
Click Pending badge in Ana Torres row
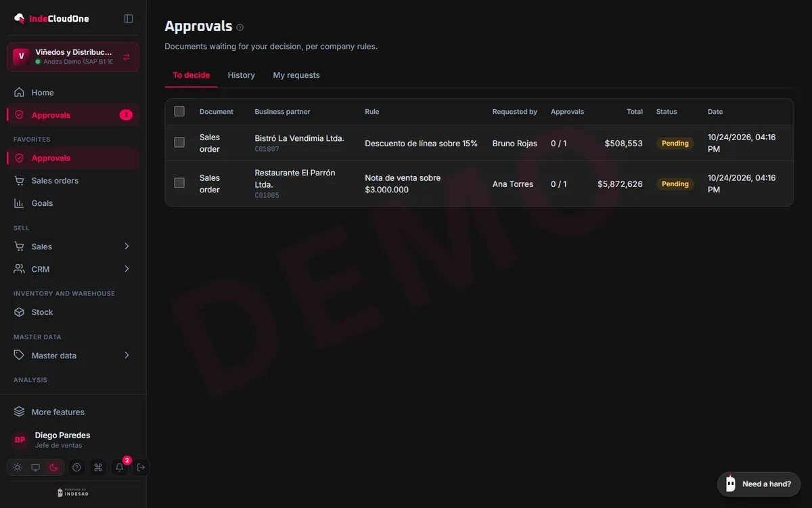pyautogui.click(x=675, y=184)
